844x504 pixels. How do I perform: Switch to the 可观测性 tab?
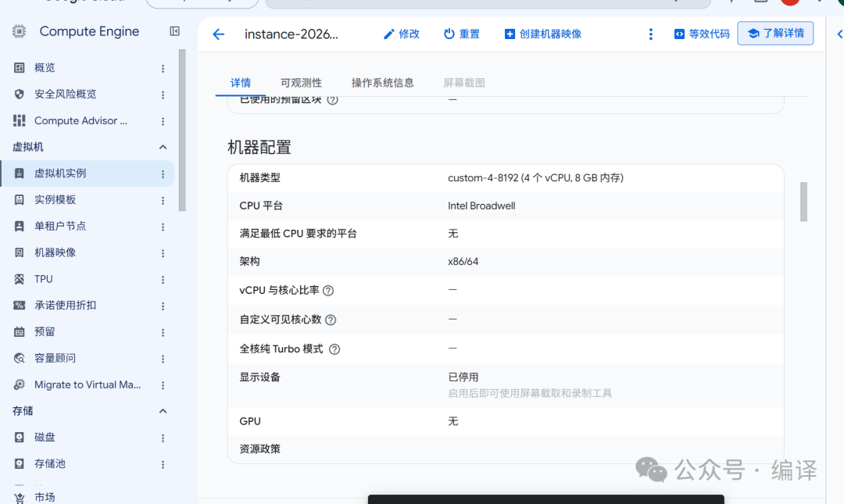click(x=301, y=83)
